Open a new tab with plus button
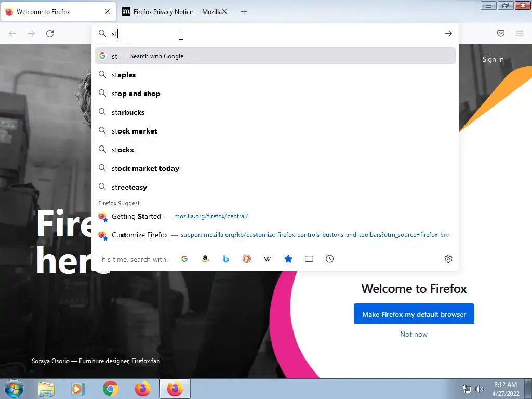Image resolution: width=532 pixels, height=399 pixels. point(244,12)
